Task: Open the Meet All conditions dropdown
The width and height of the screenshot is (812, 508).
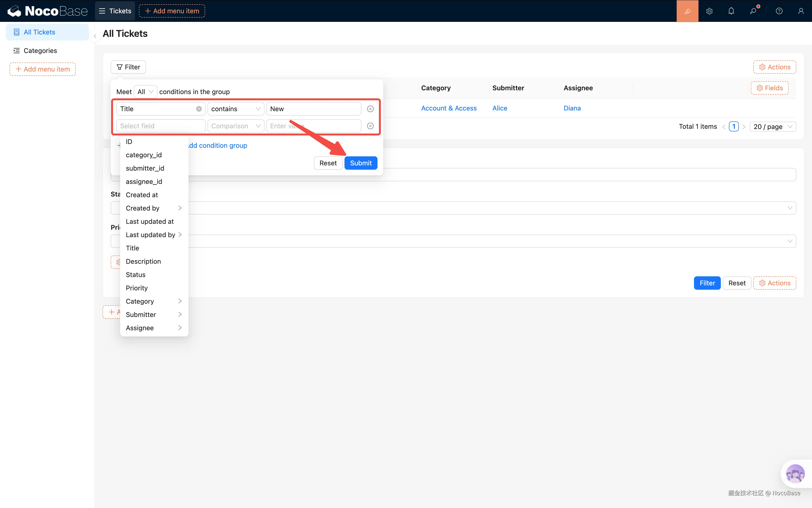Action: (x=145, y=92)
